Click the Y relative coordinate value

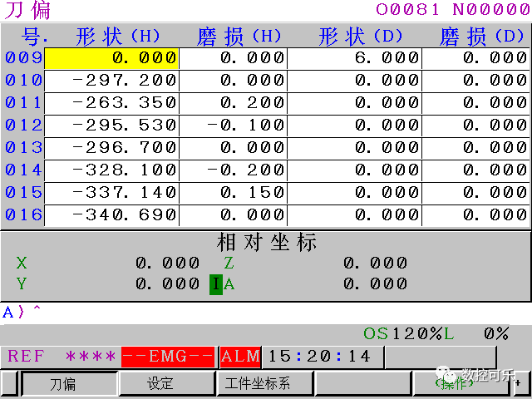point(168,283)
